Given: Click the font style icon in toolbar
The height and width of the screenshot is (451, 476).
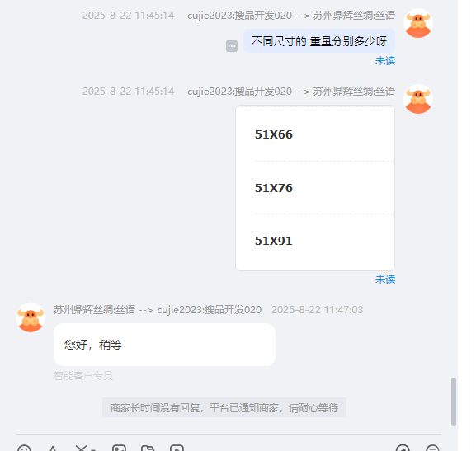Looking at the screenshot, I should [x=53, y=449].
